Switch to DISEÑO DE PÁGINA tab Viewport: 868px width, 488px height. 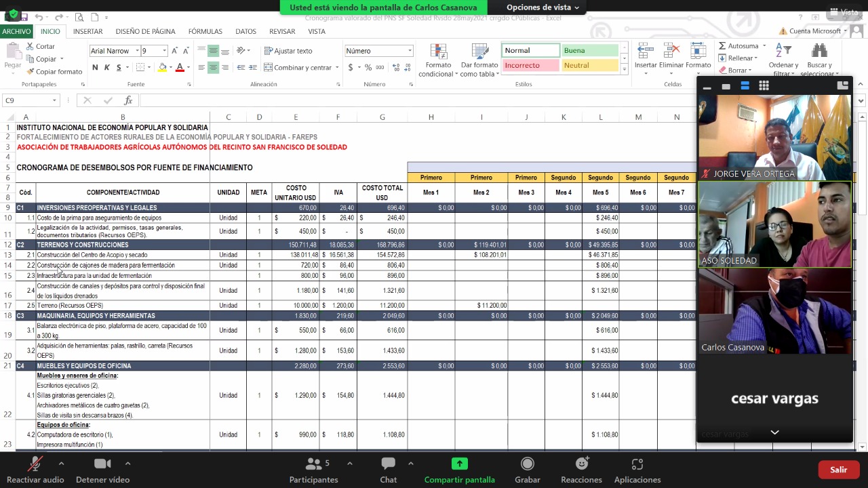tap(145, 31)
